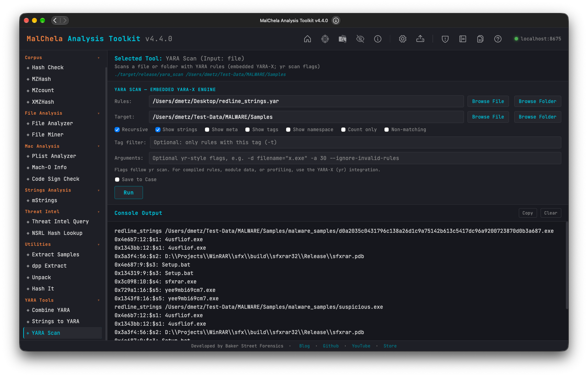The width and height of the screenshot is (588, 377).
Task: Click the shield alert icon
Action: 445,39
